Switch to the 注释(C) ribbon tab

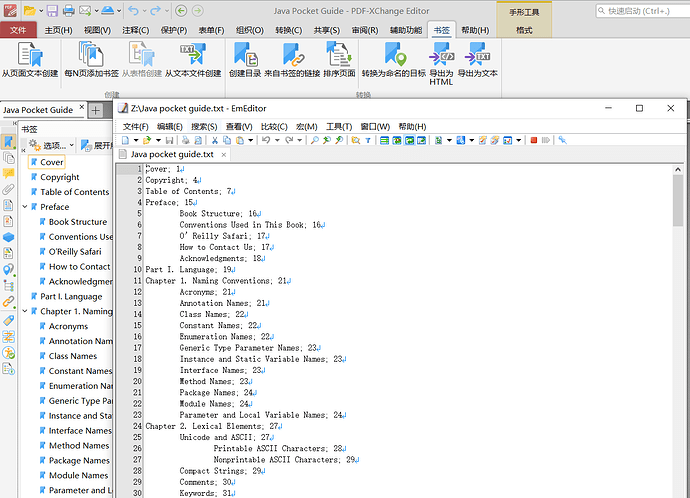point(136,30)
